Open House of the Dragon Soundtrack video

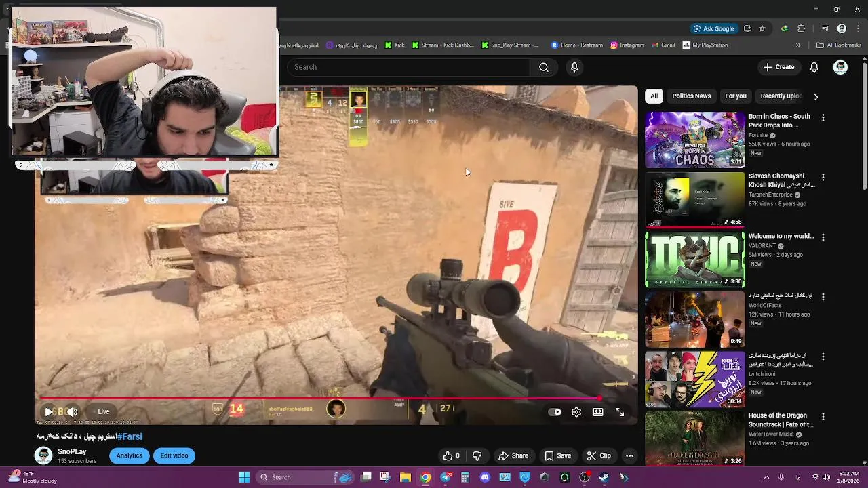694,439
